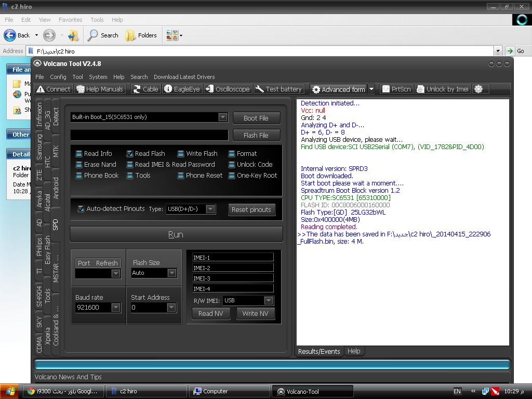This screenshot has width=532, height=399.
Task: Click the Up folder icon in explorer
Action: [x=73, y=35]
